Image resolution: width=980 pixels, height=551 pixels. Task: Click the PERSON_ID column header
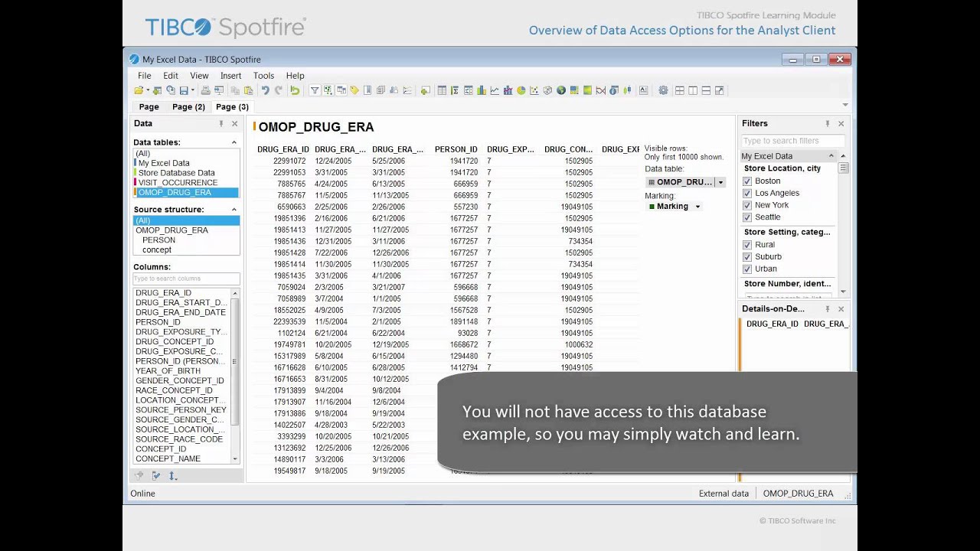click(456, 149)
